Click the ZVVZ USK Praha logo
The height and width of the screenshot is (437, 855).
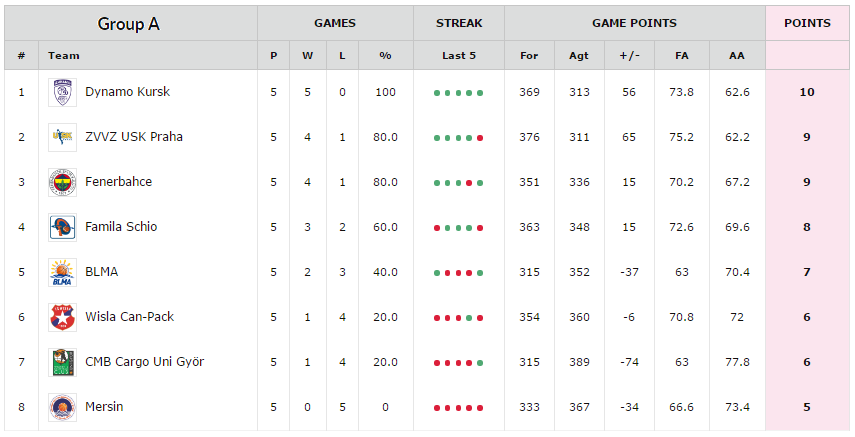pos(62,137)
